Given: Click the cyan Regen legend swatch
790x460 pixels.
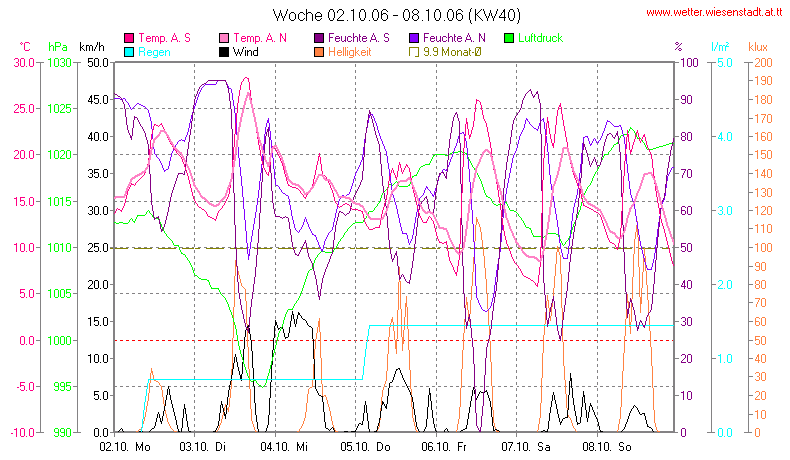Looking at the screenshot, I should point(129,52).
